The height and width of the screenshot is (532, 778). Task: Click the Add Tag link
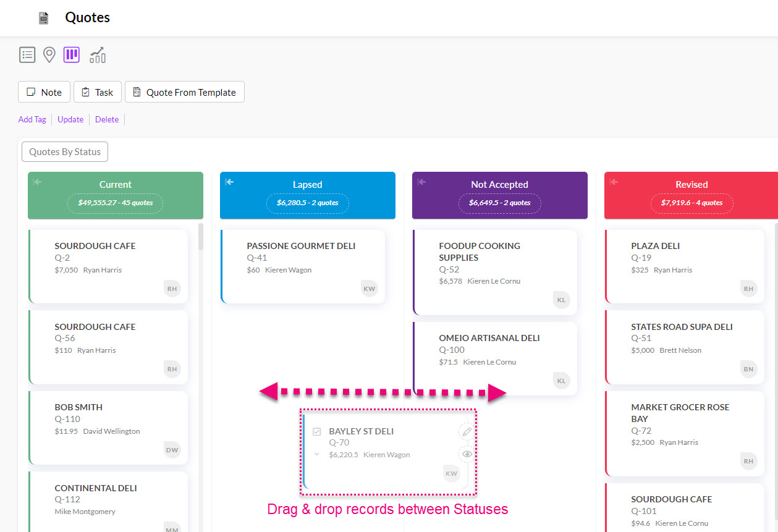32,119
